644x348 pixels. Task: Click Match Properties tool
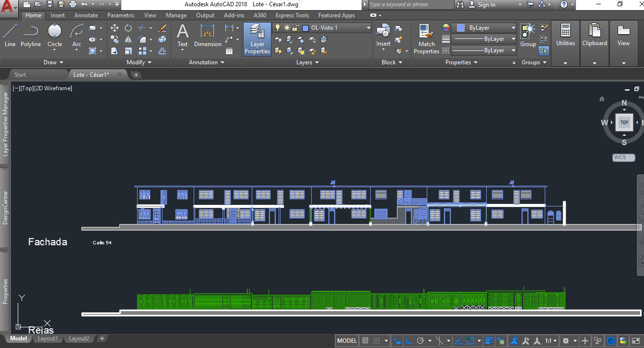[x=426, y=39]
